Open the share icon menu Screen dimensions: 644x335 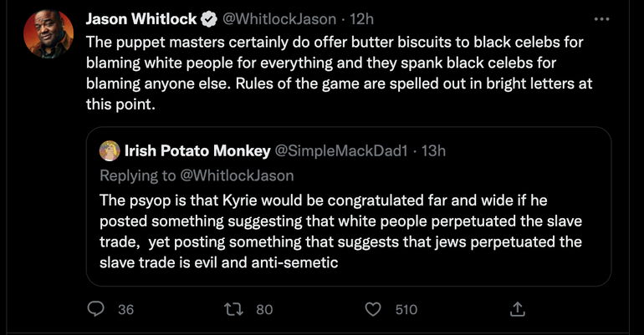[x=517, y=309]
